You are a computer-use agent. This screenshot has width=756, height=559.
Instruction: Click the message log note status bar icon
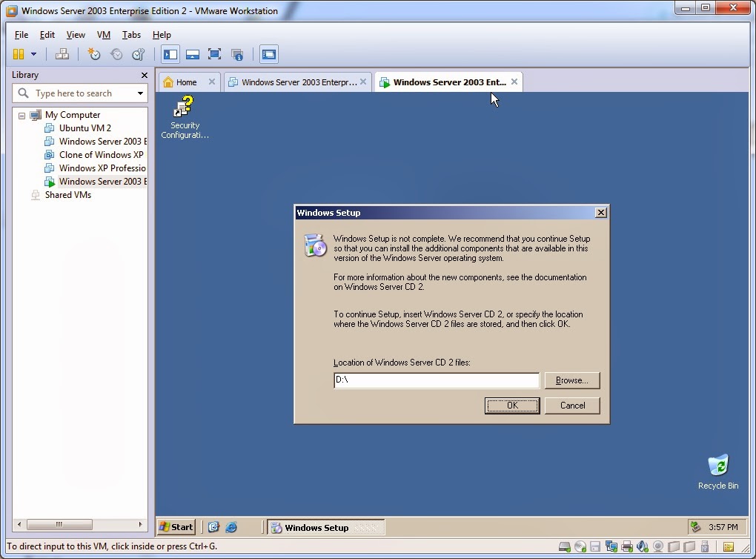(x=729, y=546)
